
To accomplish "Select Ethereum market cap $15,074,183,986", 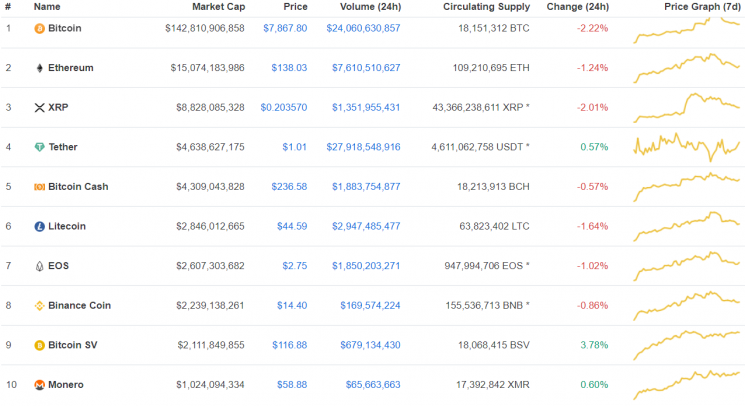I will (x=208, y=68).
